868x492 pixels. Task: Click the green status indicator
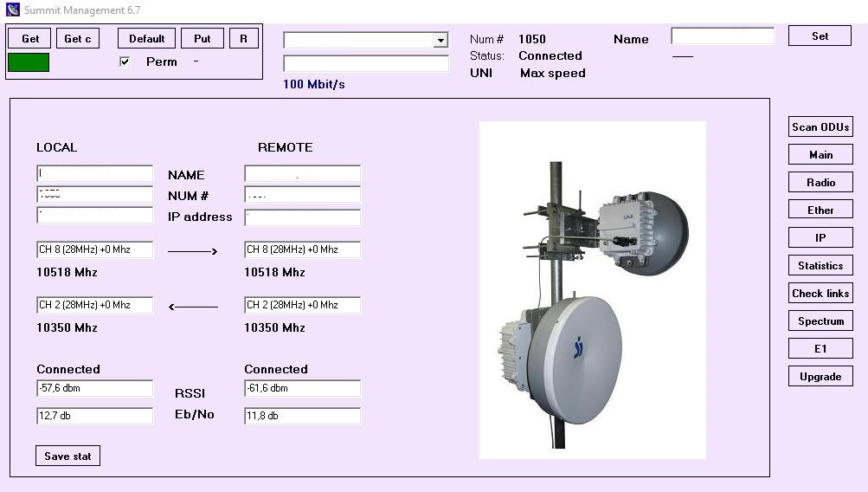pyautogui.click(x=29, y=62)
